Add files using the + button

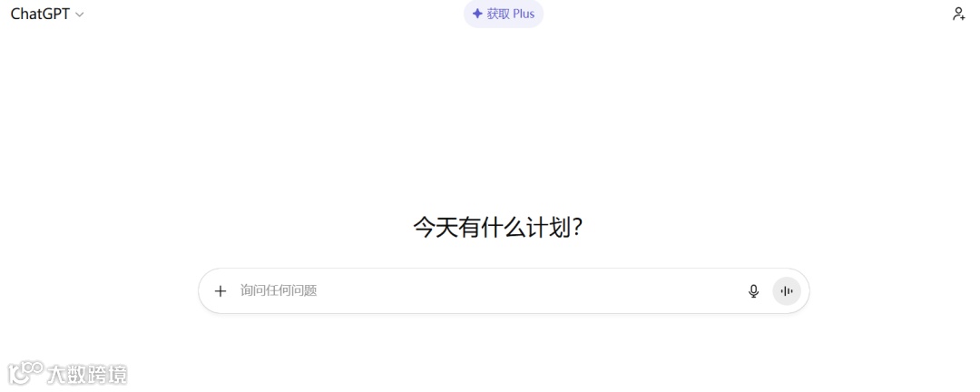(220, 290)
